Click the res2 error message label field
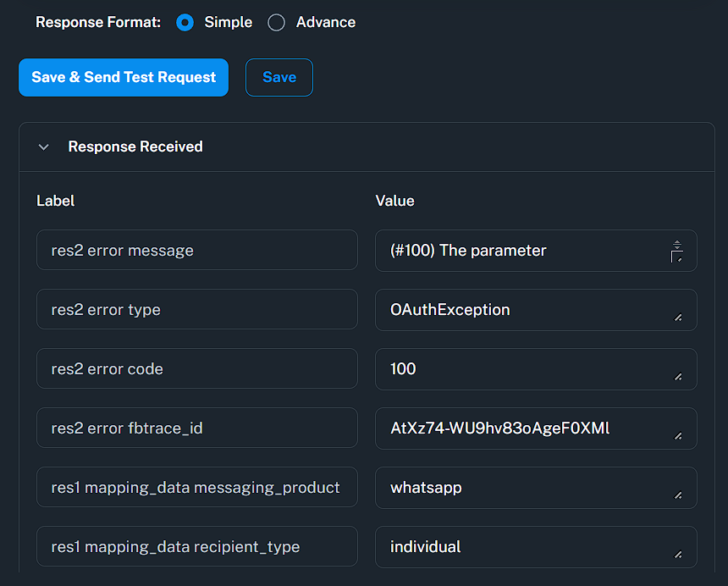 tap(196, 251)
